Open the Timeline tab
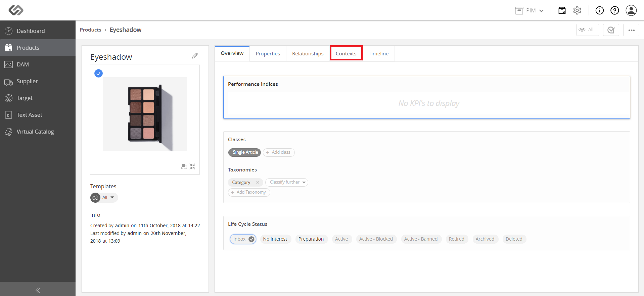 point(378,54)
